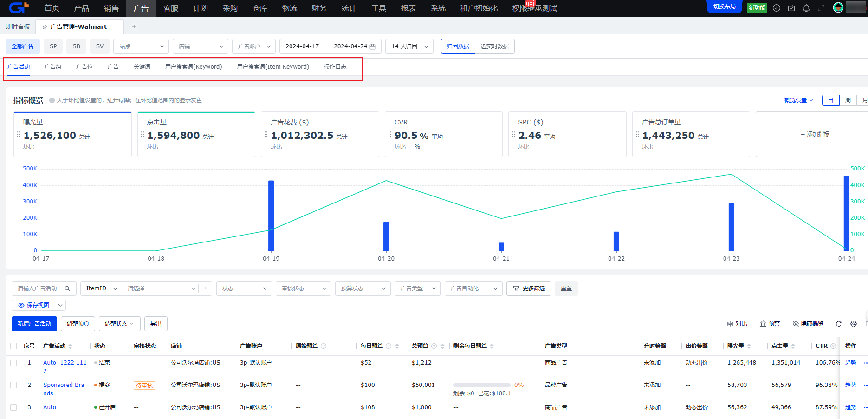Toggle 隐藏概览 to hide the overview
The width and height of the screenshot is (868, 419).
808,324
